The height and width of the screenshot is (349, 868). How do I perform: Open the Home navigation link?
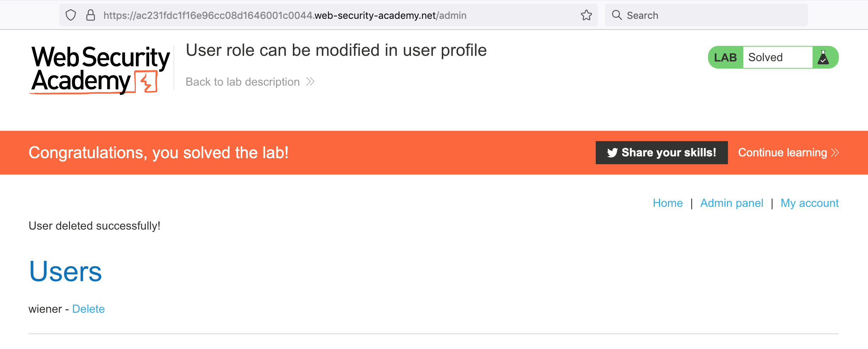pos(668,203)
